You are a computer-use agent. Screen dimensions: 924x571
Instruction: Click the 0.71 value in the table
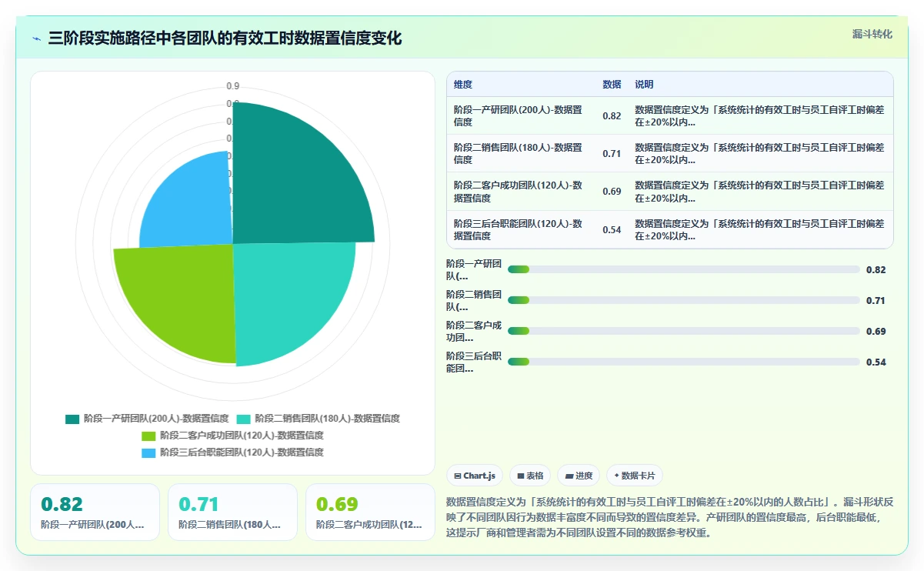click(612, 154)
